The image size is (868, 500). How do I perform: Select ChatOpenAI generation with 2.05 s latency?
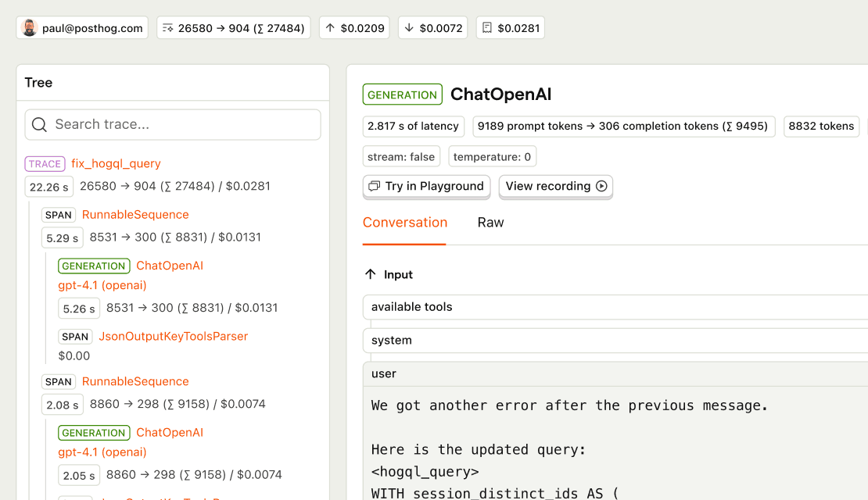[x=170, y=433]
